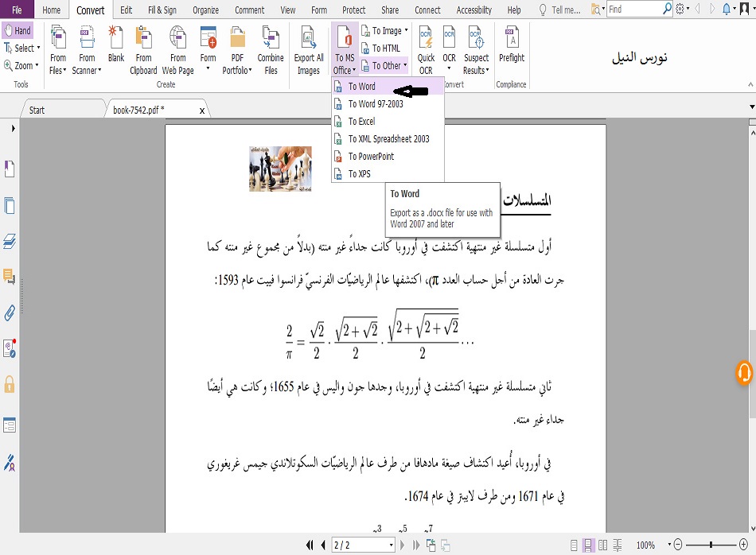Select To PowerPoint export option

371,157
